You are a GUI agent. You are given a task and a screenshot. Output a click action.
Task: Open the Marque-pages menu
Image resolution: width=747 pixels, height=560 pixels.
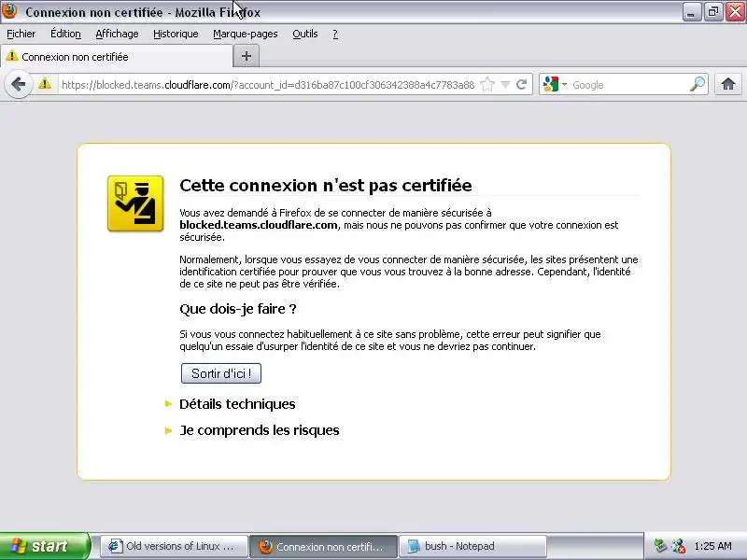coord(246,34)
